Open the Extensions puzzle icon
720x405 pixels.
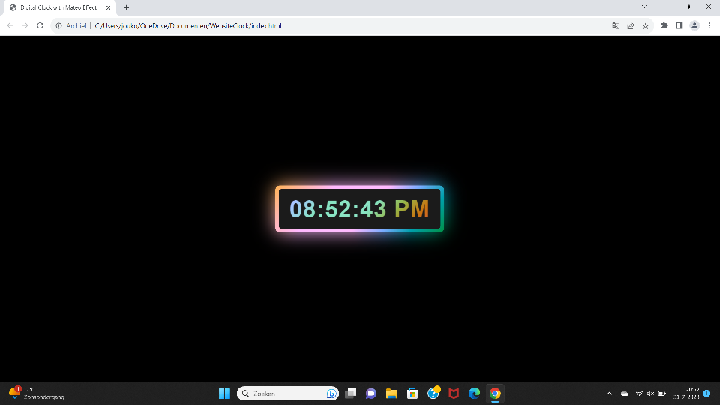tap(664, 25)
